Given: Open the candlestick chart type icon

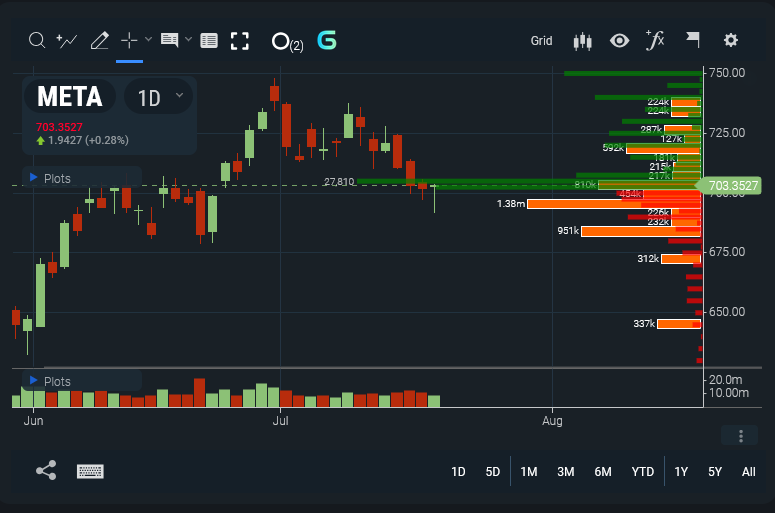Looking at the screenshot, I should pyautogui.click(x=583, y=41).
